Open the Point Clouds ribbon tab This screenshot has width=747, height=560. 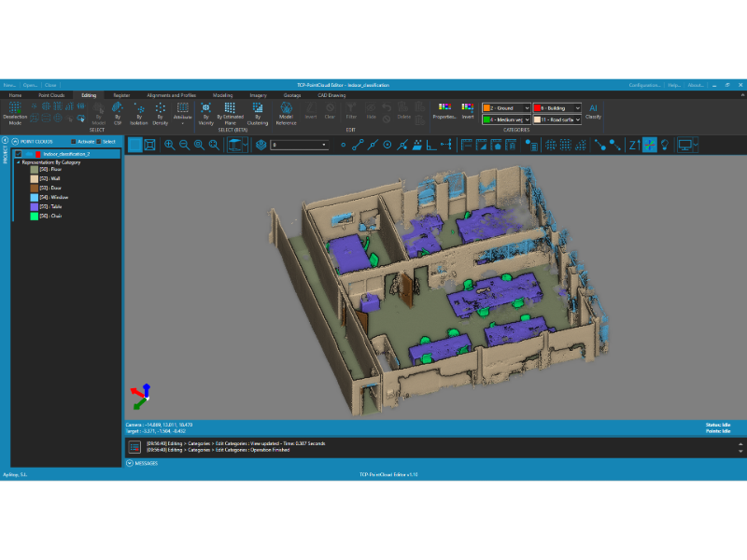(51, 95)
